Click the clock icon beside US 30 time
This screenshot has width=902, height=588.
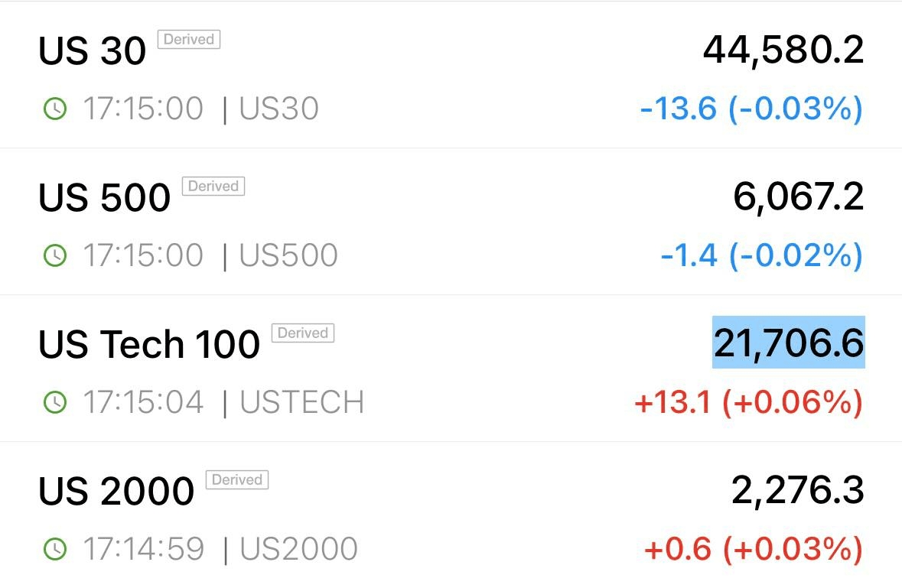[x=55, y=109]
